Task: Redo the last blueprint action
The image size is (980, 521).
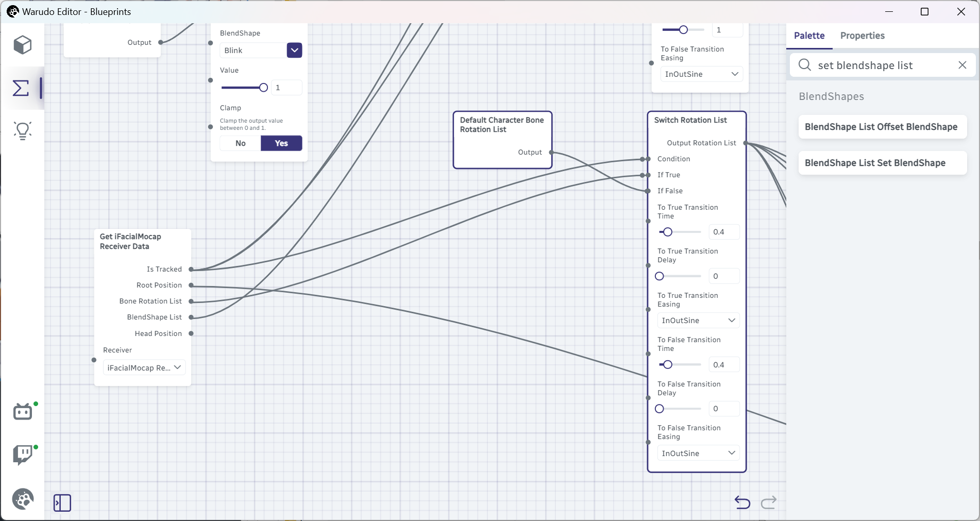Action: [769, 502]
